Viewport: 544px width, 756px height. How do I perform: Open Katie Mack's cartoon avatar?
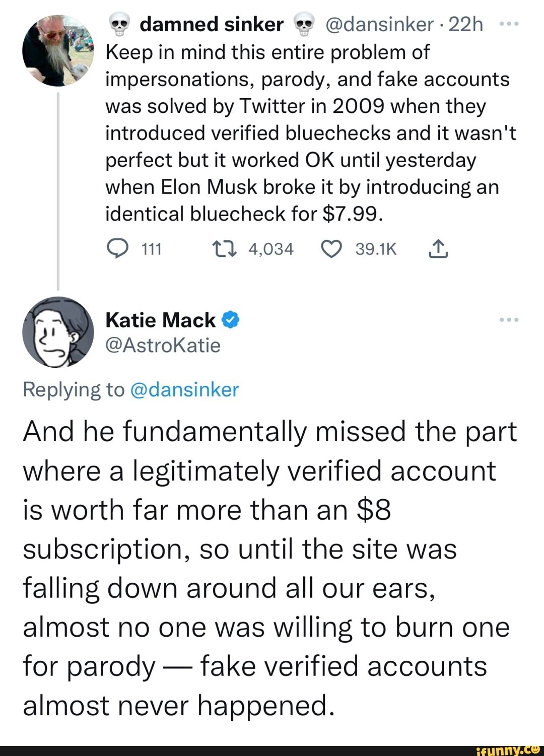coord(58,331)
